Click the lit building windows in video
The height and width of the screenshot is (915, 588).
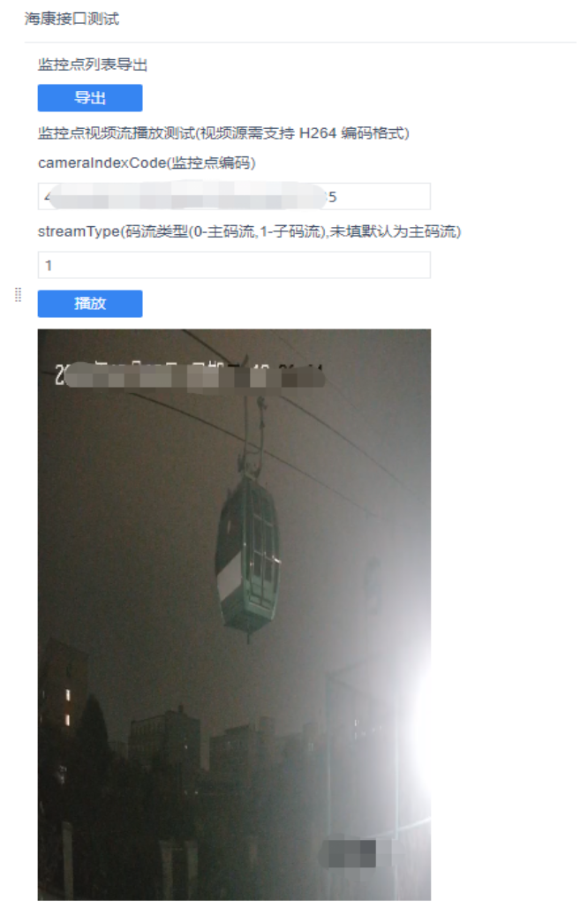(x=68, y=706)
